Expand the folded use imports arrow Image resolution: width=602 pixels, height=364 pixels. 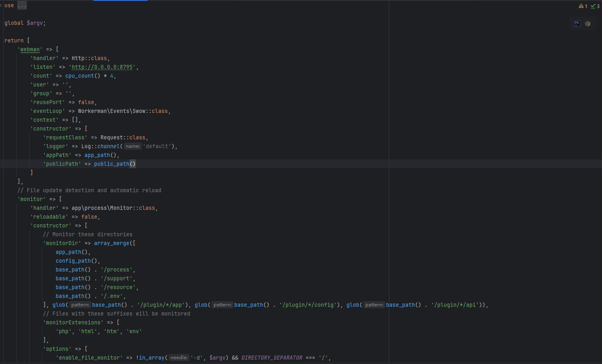click(x=1, y=5)
